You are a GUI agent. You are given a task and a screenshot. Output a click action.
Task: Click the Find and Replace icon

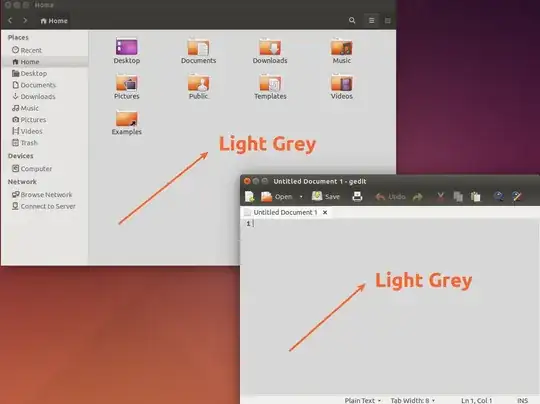pyautogui.click(x=517, y=197)
